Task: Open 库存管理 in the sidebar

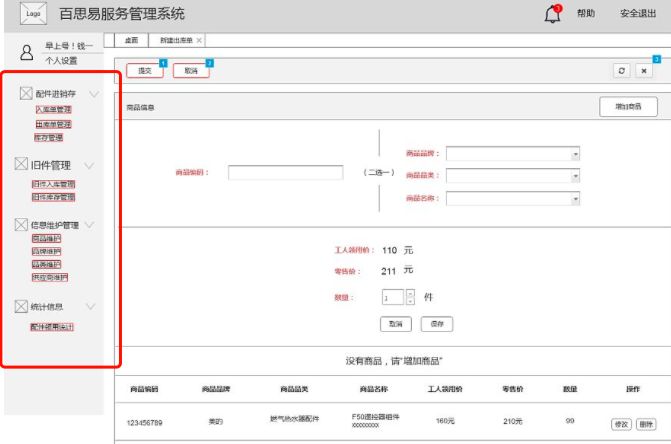Action: point(49,137)
